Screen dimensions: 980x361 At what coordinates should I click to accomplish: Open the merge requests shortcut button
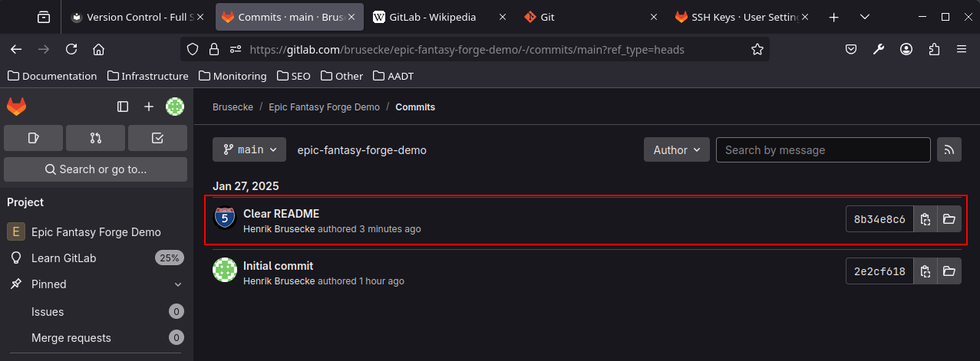[95, 138]
